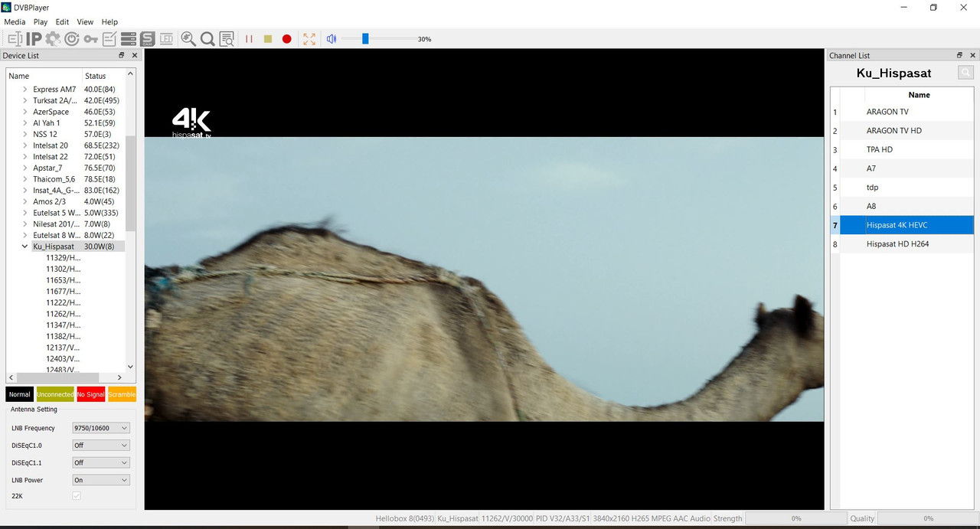Select the Thaicom_5,6 satellite
Image resolution: width=980 pixels, height=529 pixels.
point(54,179)
